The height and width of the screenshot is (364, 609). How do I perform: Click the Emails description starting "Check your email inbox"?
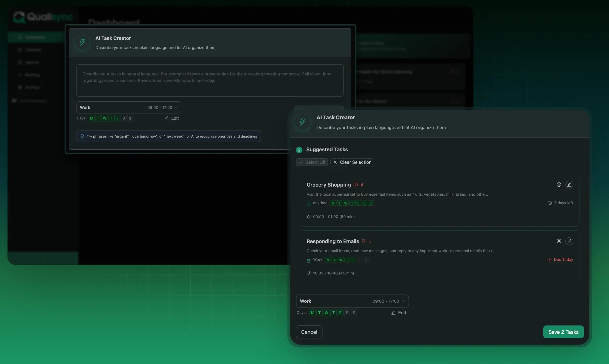pyautogui.click(x=401, y=251)
